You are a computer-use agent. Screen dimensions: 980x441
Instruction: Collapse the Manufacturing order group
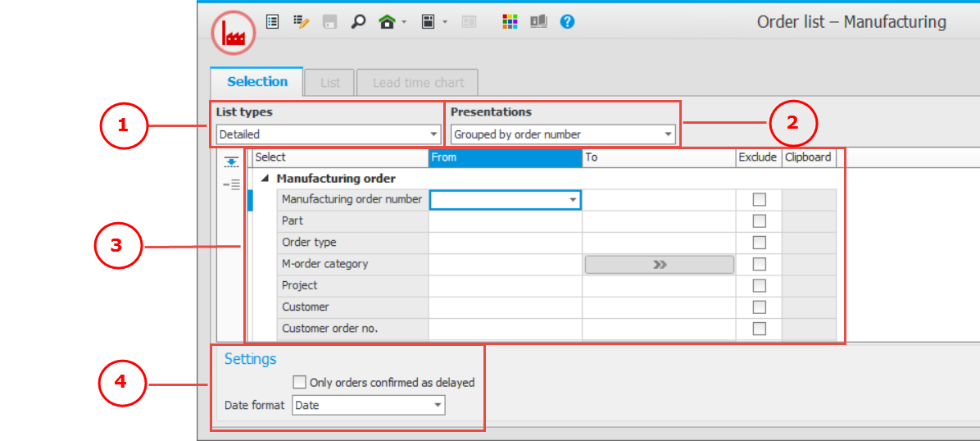tap(265, 179)
